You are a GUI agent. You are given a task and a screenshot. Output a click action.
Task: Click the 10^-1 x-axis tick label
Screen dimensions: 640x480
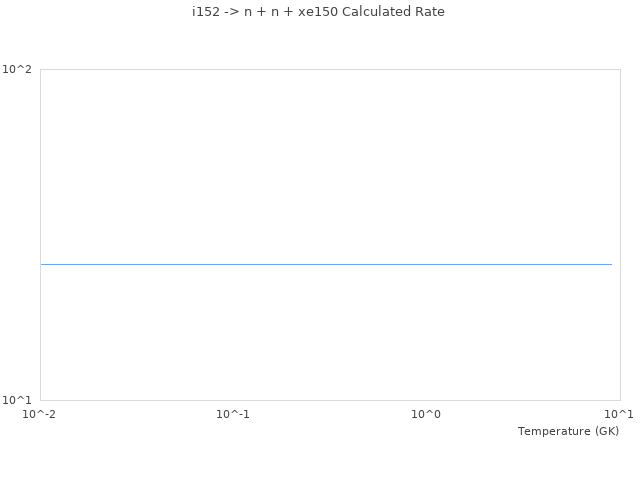pyautogui.click(x=233, y=414)
